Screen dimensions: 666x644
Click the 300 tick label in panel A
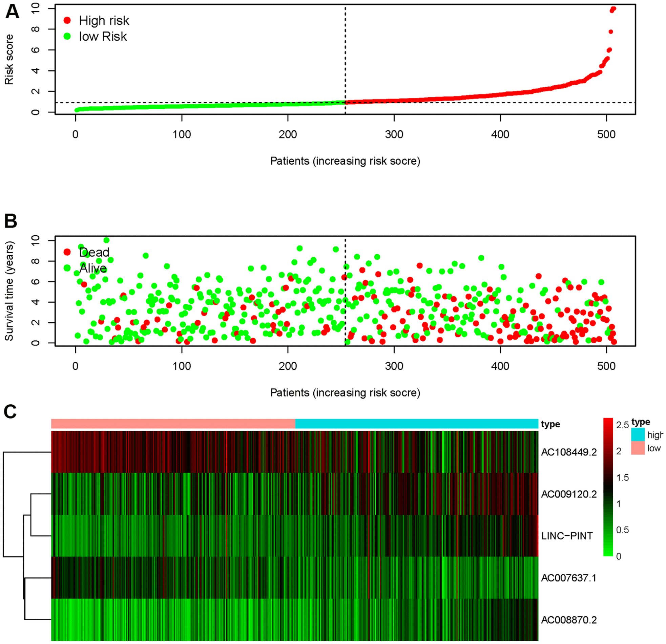[x=394, y=134]
